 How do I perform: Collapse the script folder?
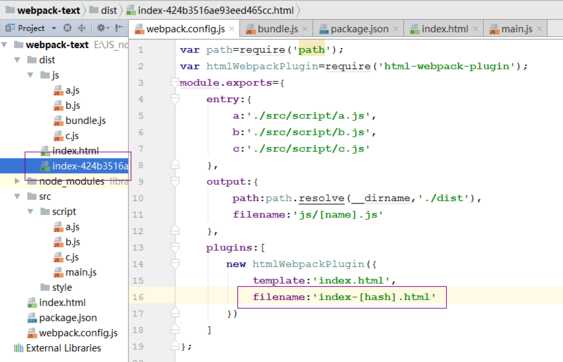coord(31,211)
